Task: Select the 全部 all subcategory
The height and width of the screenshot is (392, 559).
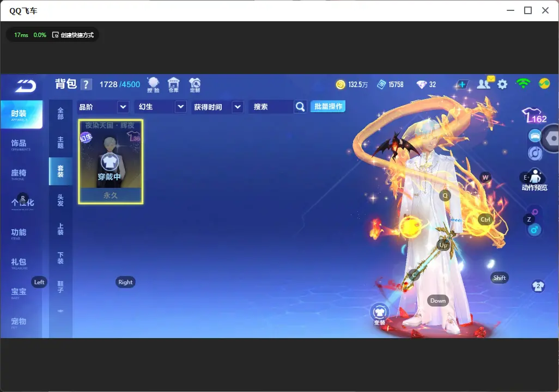Action: pos(60,113)
